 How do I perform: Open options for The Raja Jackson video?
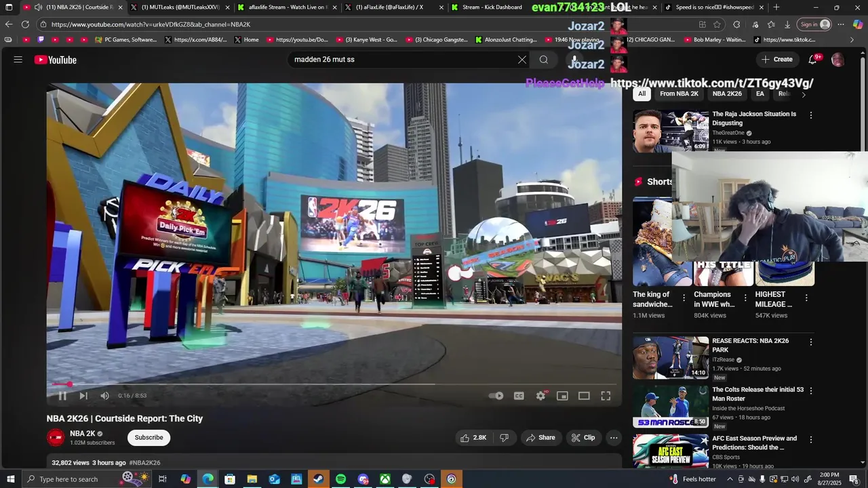coord(811,115)
